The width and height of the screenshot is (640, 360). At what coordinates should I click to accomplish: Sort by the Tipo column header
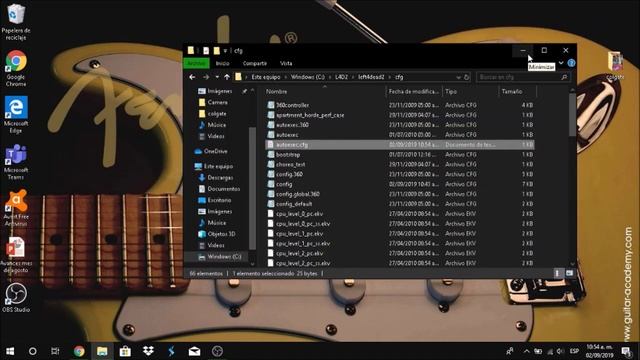(471, 91)
